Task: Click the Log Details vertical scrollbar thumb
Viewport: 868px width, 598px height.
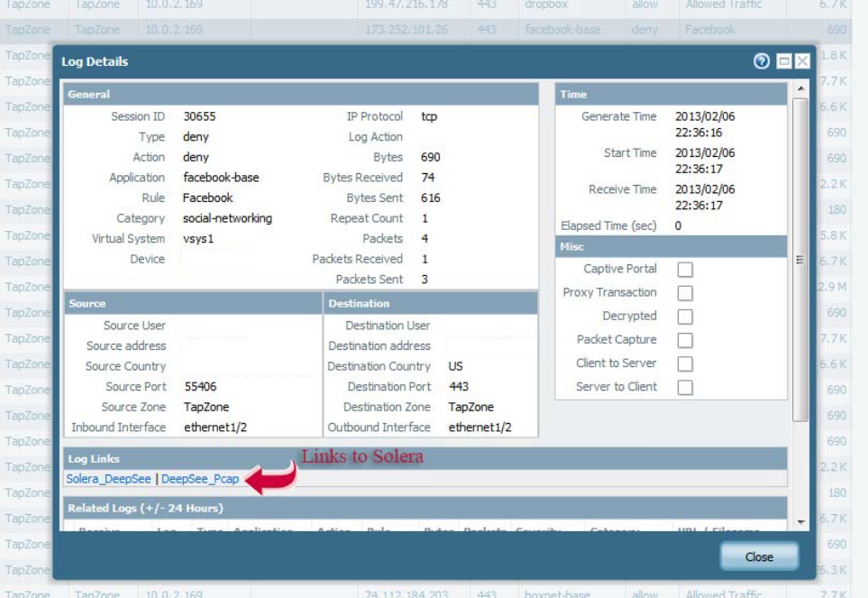Action: point(799,259)
